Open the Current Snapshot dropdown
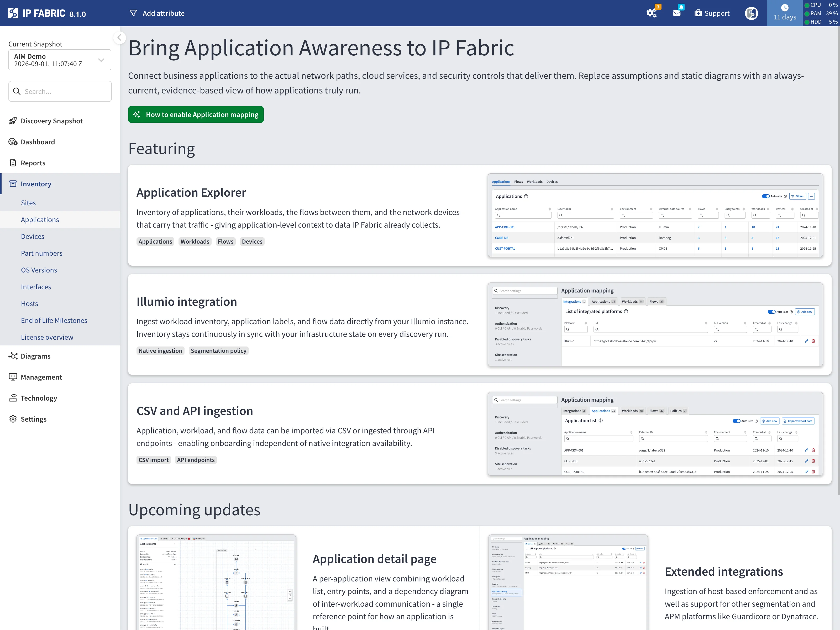Viewport: 840px width, 630px height. pyautogui.click(x=60, y=60)
